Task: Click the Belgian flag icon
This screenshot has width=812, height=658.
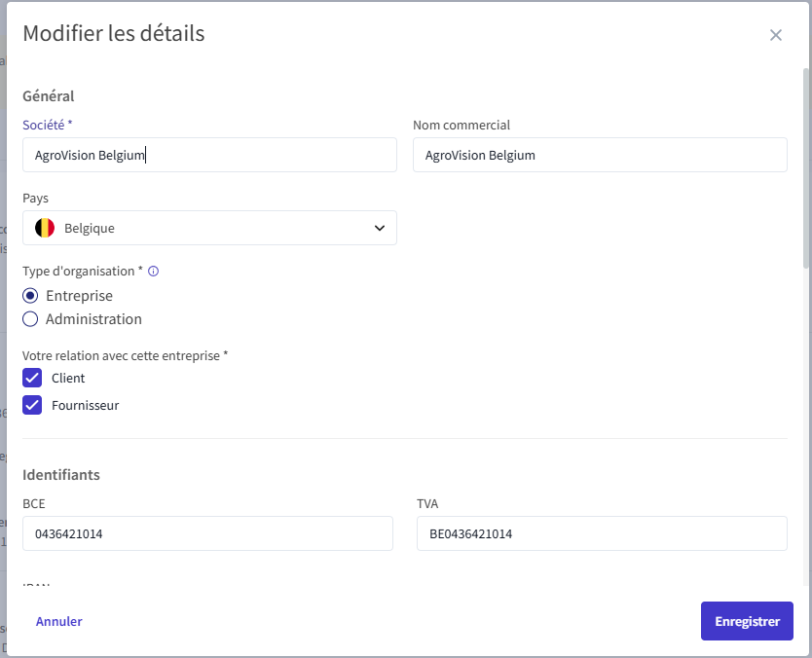Action: tap(45, 228)
